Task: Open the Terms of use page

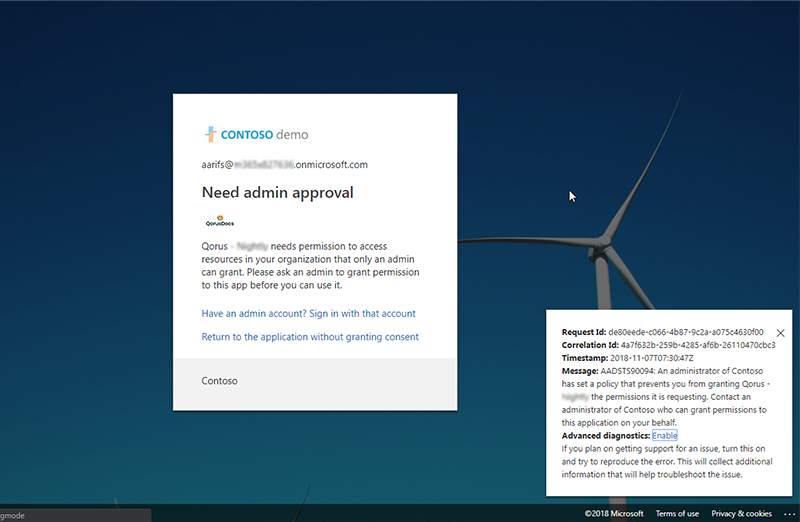Action: click(677, 514)
